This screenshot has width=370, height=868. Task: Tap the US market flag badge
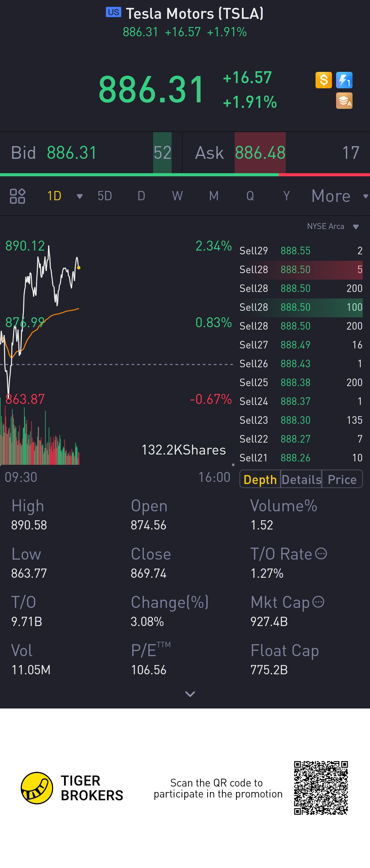pos(113,12)
